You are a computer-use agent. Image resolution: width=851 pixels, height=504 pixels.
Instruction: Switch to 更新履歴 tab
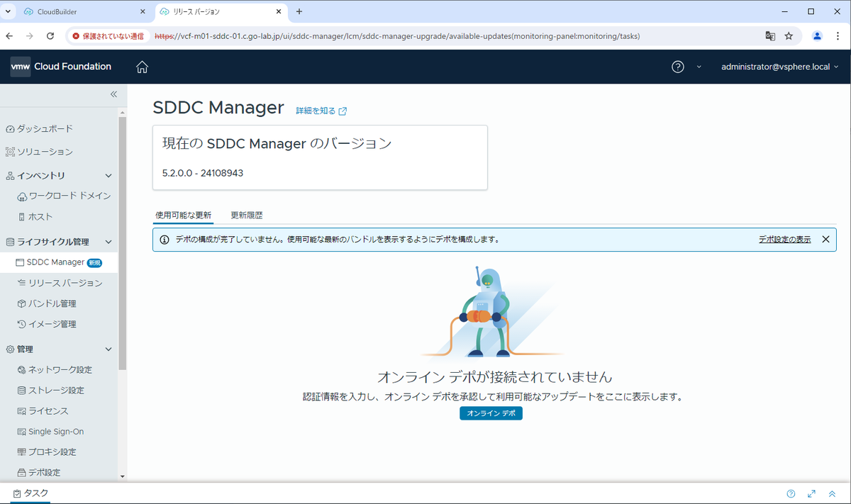coord(247,215)
